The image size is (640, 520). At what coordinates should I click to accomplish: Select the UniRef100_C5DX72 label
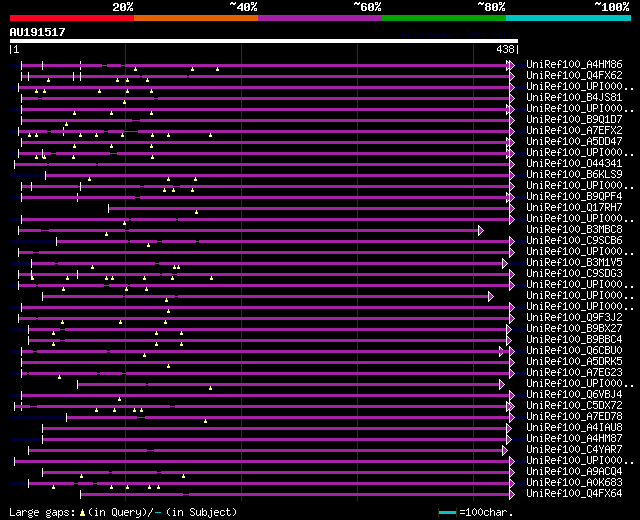[574, 406]
